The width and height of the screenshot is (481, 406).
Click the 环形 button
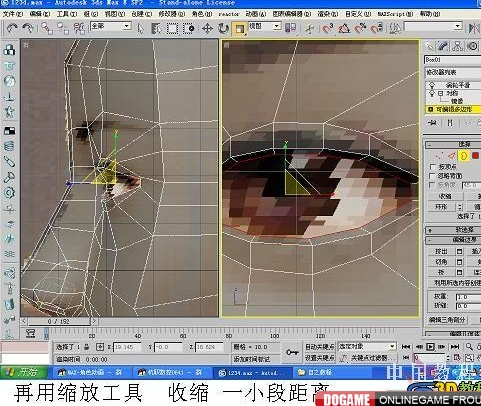441,207
